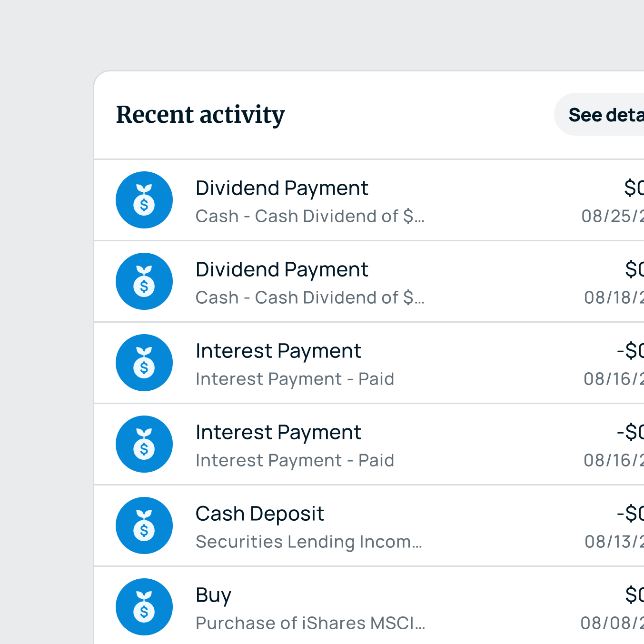This screenshot has height=644, width=644.
Task: Click the Buy transaction money-bag icon
Action: pyautogui.click(x=144, y=607)
